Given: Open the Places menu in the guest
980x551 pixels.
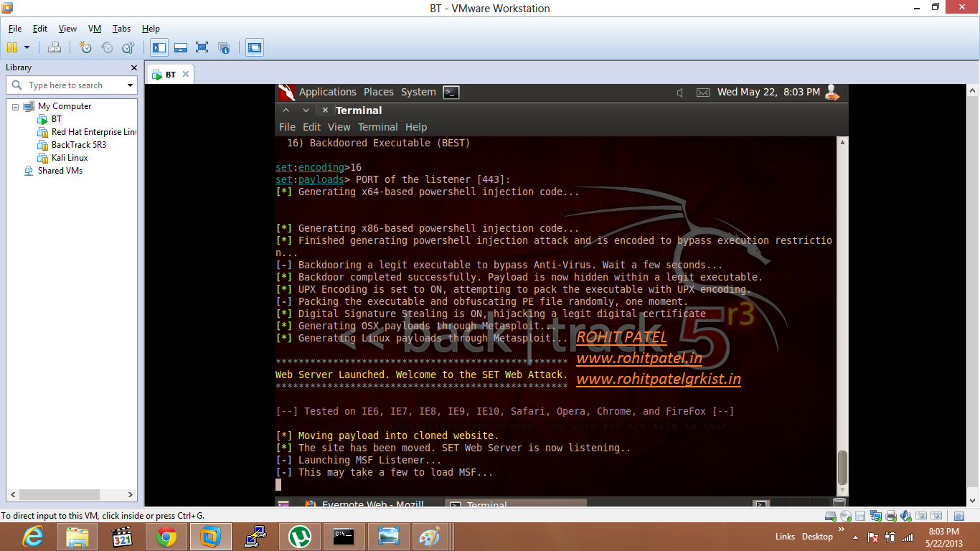Looking at the screenshot, I should (379, 92).
